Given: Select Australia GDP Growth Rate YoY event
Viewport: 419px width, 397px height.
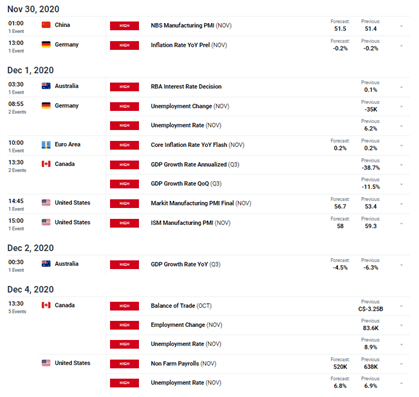Looking at the screenshot, I should tap(185, 265).
